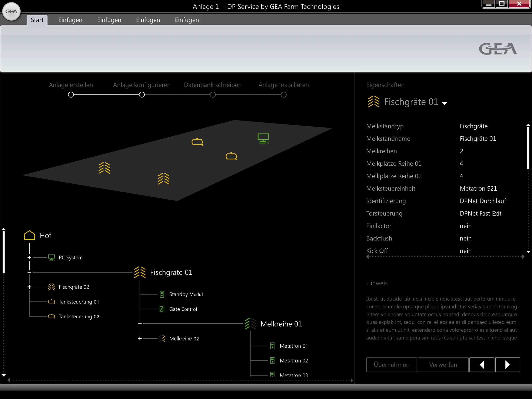Click the Melkreihe 01 row icon
The image size is (532, 399).
[250, 324]
